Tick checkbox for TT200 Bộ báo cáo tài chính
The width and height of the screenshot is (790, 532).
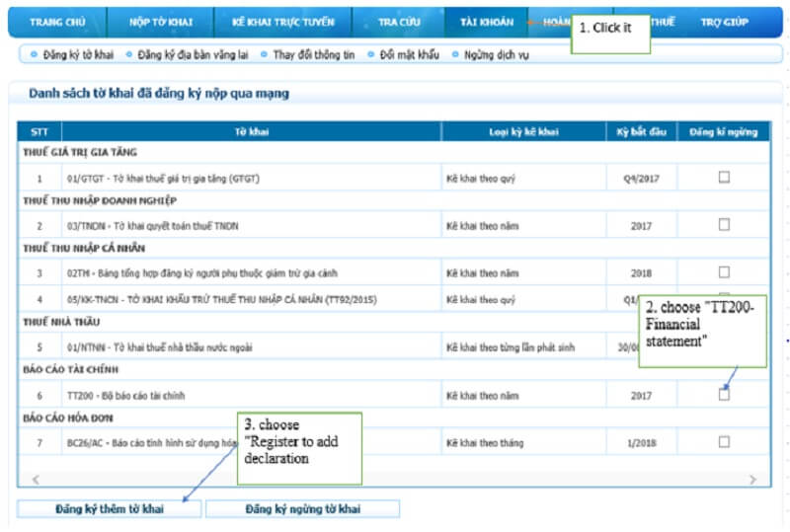[x=724, y=395]
